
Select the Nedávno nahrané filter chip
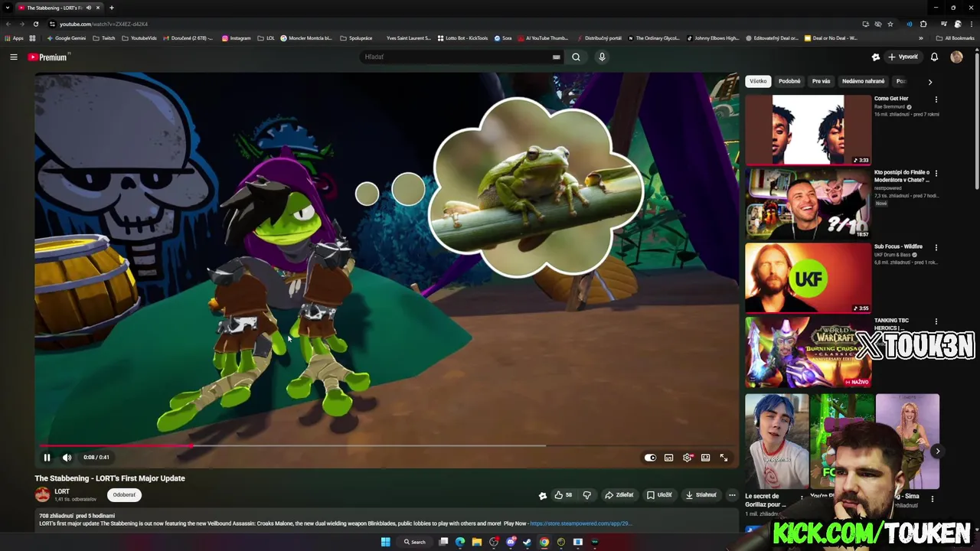click(863, 81)
